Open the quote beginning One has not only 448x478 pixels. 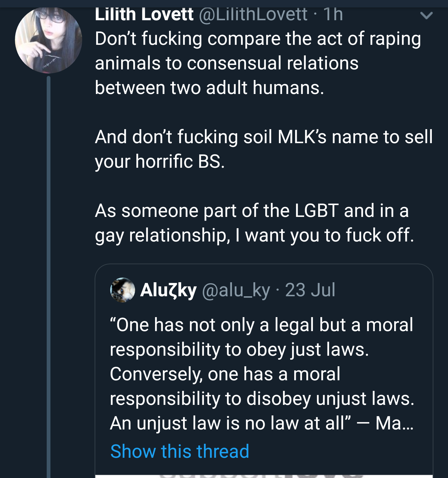[262, 374]
